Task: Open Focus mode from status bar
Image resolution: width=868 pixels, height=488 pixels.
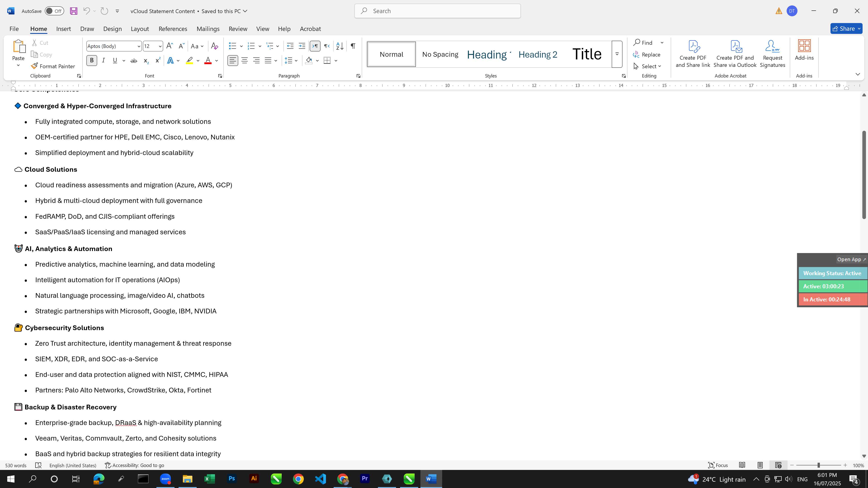Action: [x=718, y=465]
